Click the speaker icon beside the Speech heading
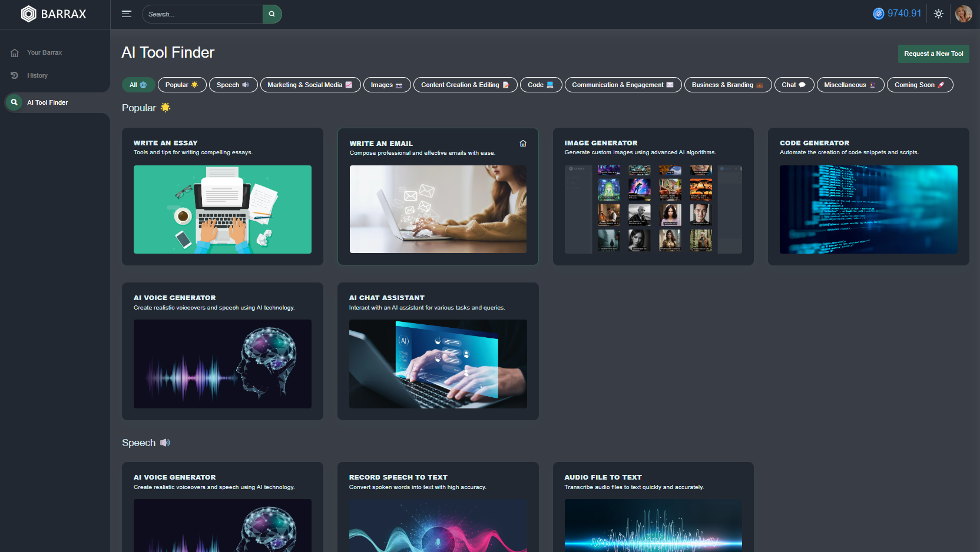The image size is (980, 552). click(165, 443)
